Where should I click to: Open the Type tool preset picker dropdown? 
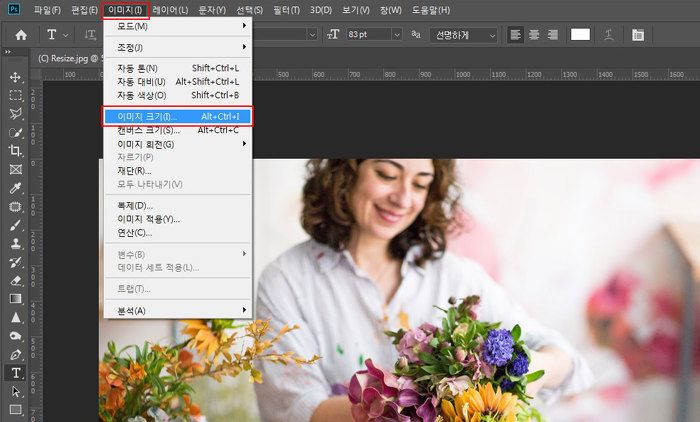tap(66, 35)
